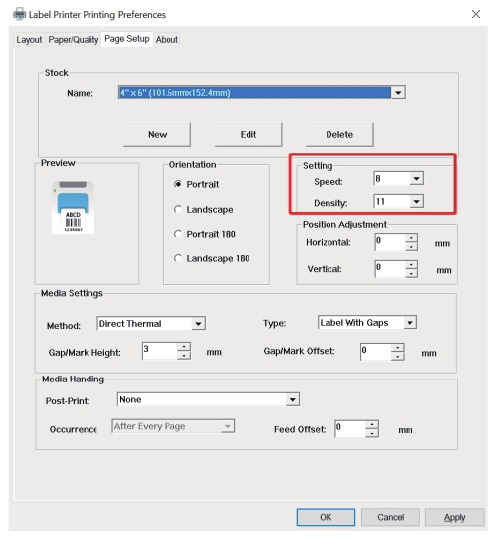Increase Gap/Mark Height using up arrow

(x=184, y=347)
